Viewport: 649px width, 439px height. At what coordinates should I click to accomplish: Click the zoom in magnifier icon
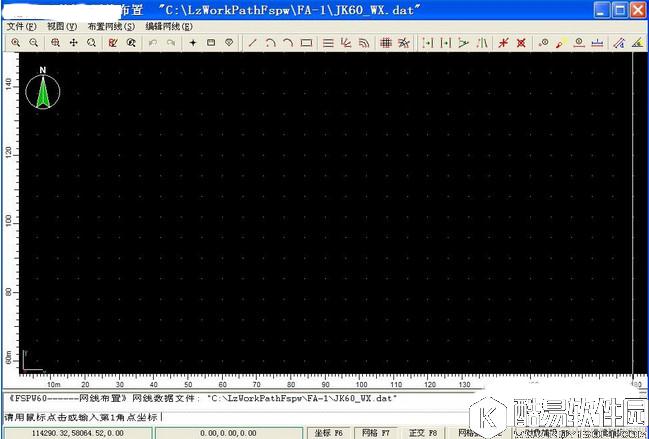16,43
